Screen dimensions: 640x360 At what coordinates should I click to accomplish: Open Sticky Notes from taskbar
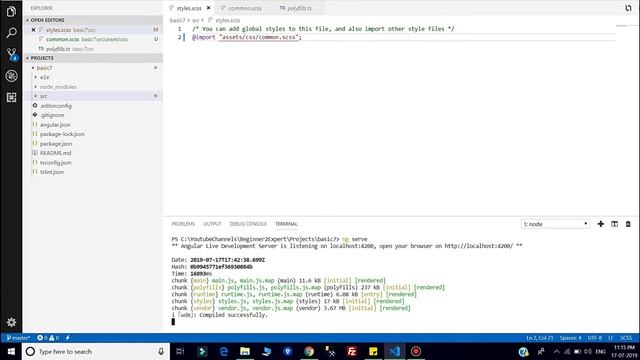pyautogui.click(x=373, y=351)
